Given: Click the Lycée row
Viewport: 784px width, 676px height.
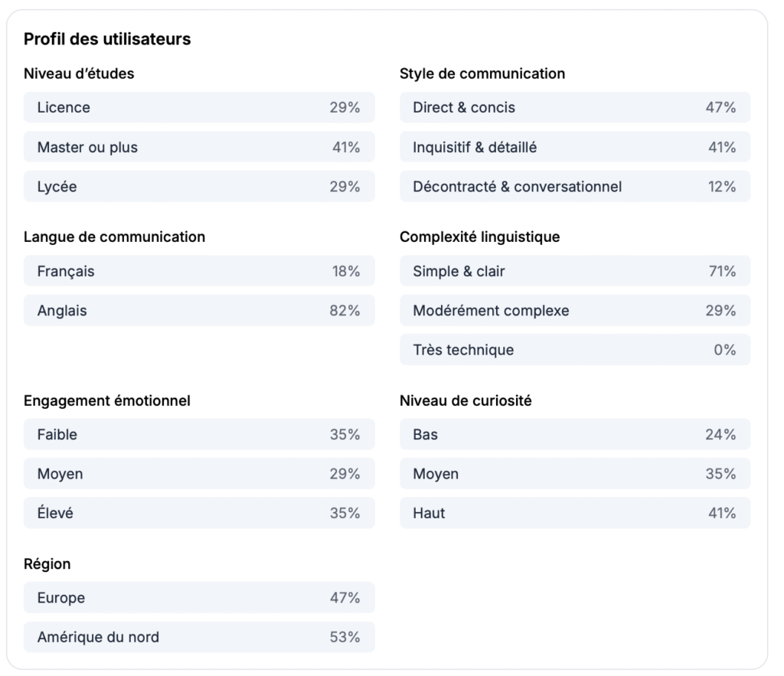Looking at the screenshot, I should tap(199, 187).
